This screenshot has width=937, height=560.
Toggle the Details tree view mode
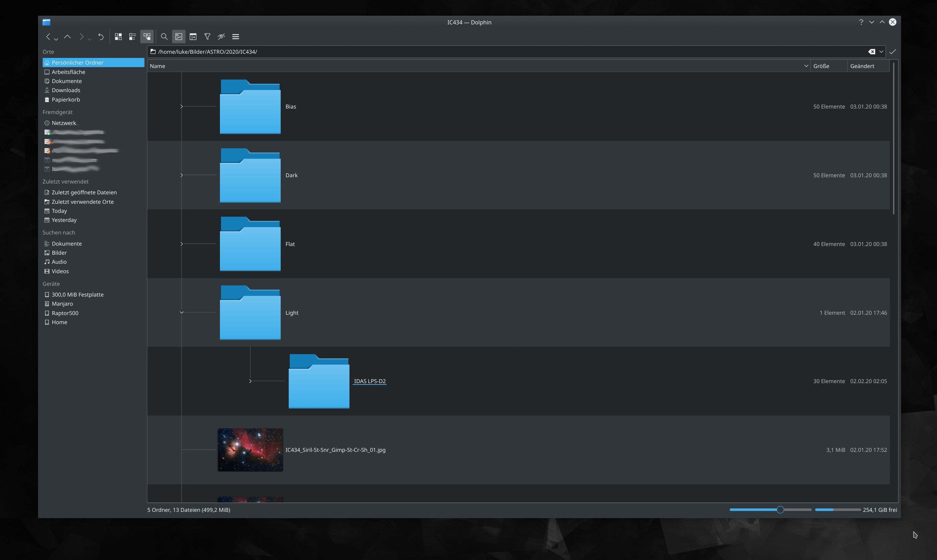tap(147, 37)
